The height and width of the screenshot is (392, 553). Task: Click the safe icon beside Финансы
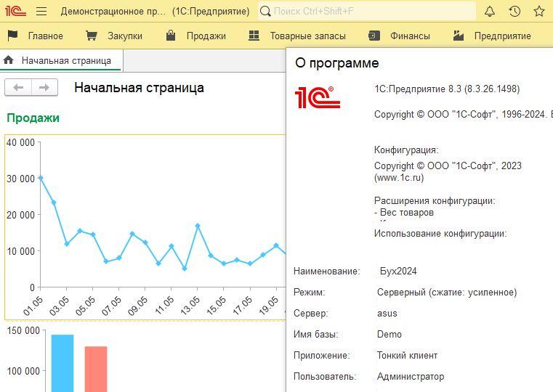pos(374,36)
